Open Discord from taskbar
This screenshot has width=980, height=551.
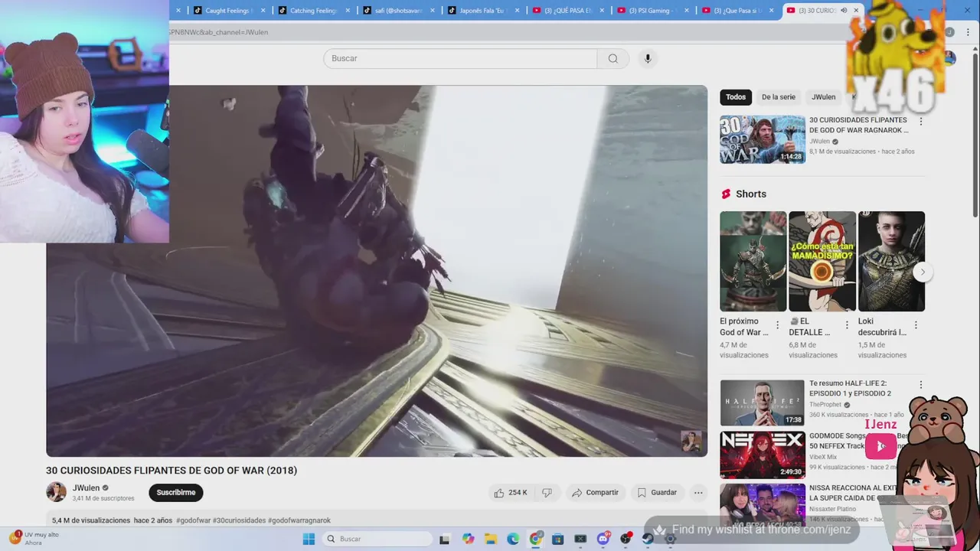[x=603, y=539]
